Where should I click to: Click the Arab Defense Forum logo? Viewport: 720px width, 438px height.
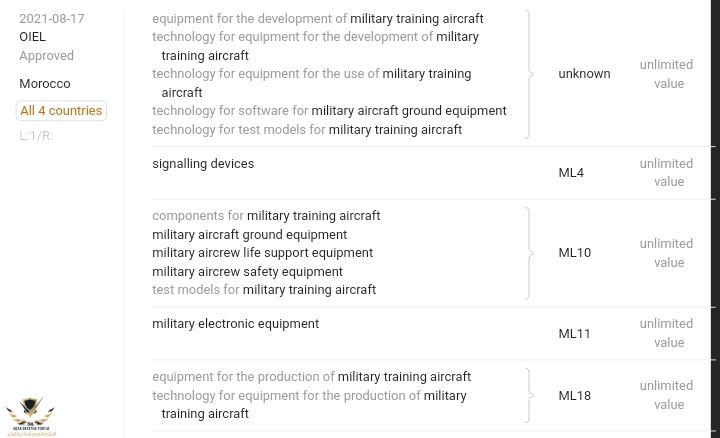[x=30, y=417]
